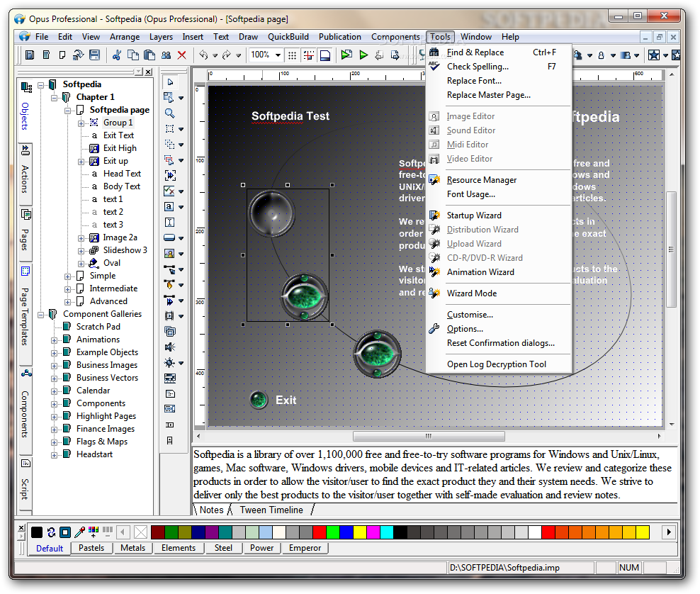Click the green Preview play icon

(363, 55)
